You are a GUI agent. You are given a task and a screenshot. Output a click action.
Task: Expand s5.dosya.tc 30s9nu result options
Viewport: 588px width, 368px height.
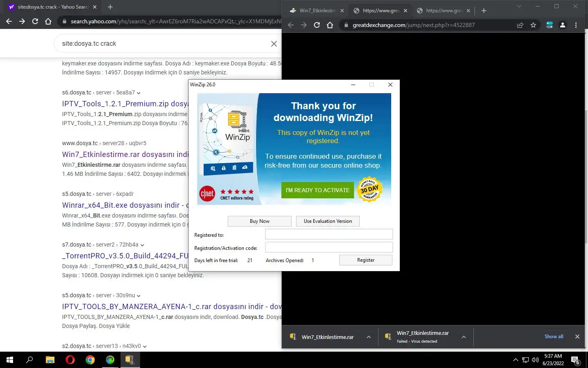pyautogui.click(x=139, y=296)
